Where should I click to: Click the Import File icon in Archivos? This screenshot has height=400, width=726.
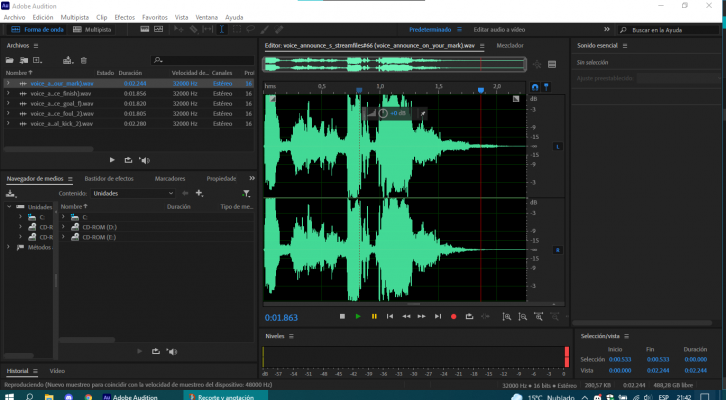coord(23,60)
